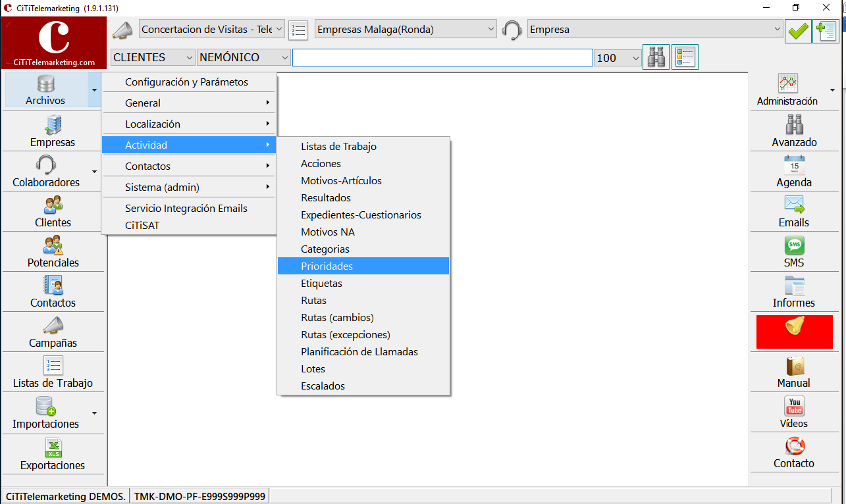Click the Servicio Integración Emails menu entry
Screen dimensions: 846x504
(x=189, y=209)
